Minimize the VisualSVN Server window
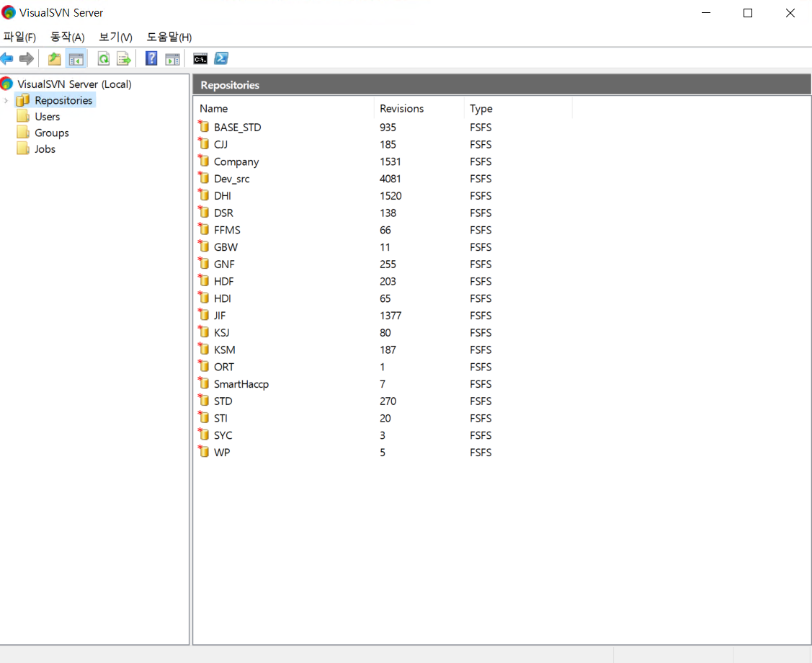The image size is (812, 663). [706, 13]
